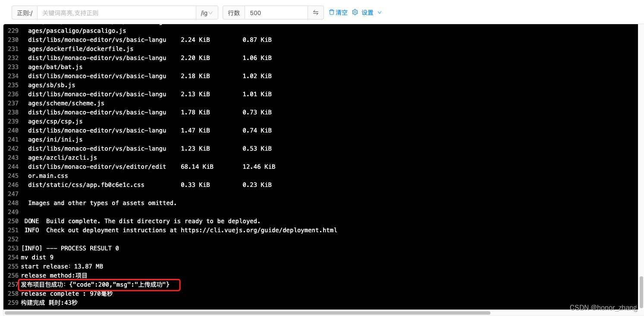Click the horizontal scrollbar at the log bottom

[x=247, y=313]
